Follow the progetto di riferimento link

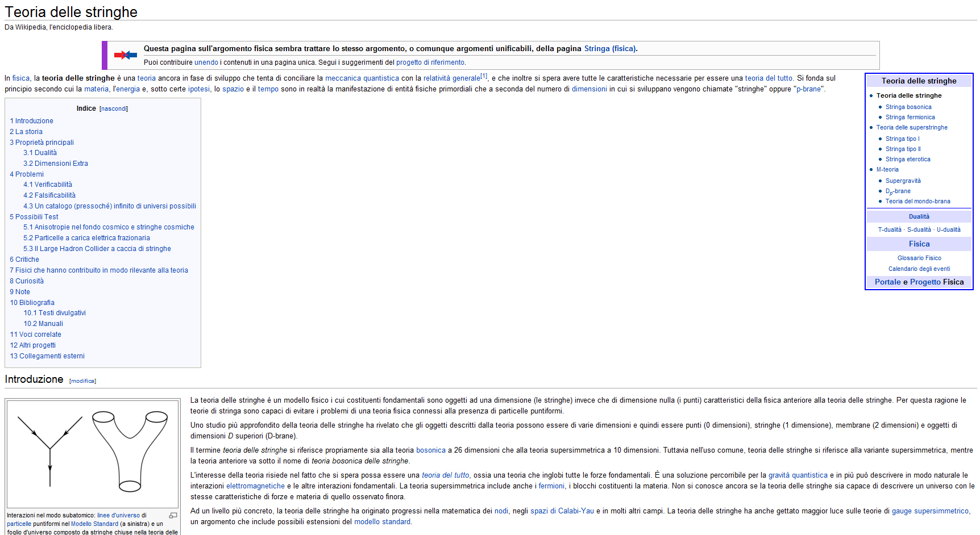pos(430,62)
